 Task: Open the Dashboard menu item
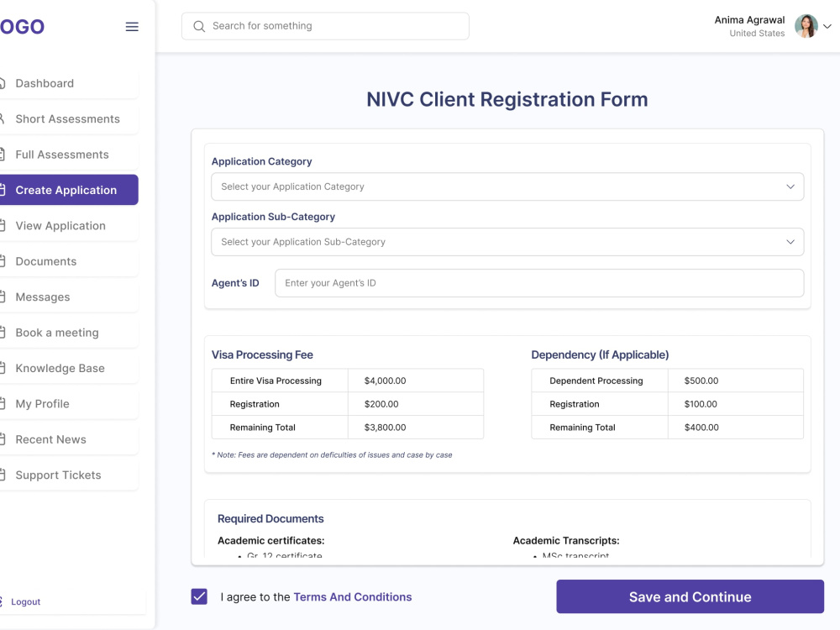tap(69, 83)
